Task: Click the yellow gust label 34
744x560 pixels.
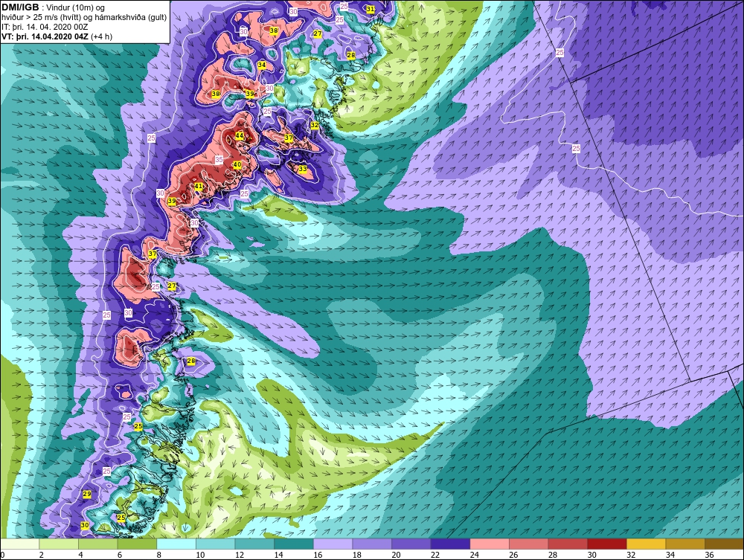Action: pyautogui.click(x=261, y=65)
